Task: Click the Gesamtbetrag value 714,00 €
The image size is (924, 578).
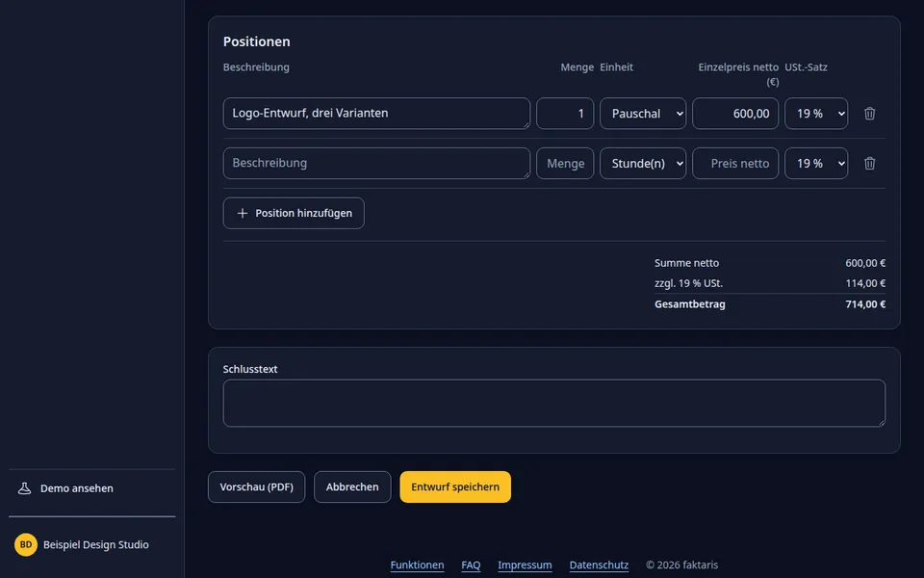Action: pyautogui.click(x=865, y=304)
